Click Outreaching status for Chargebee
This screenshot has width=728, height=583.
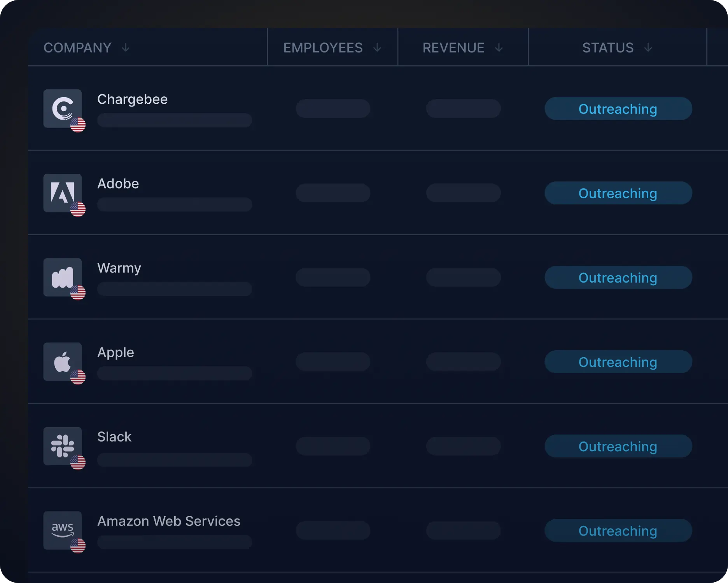click(x=618, y=109)
